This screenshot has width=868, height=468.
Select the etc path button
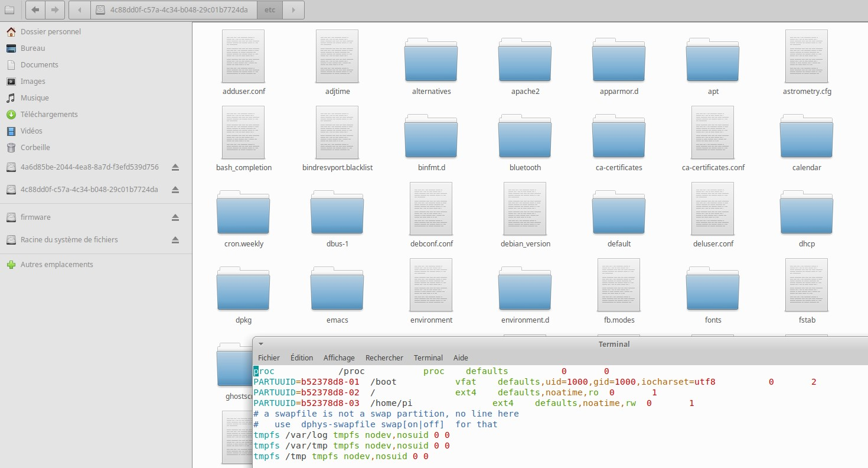[270, 10]
